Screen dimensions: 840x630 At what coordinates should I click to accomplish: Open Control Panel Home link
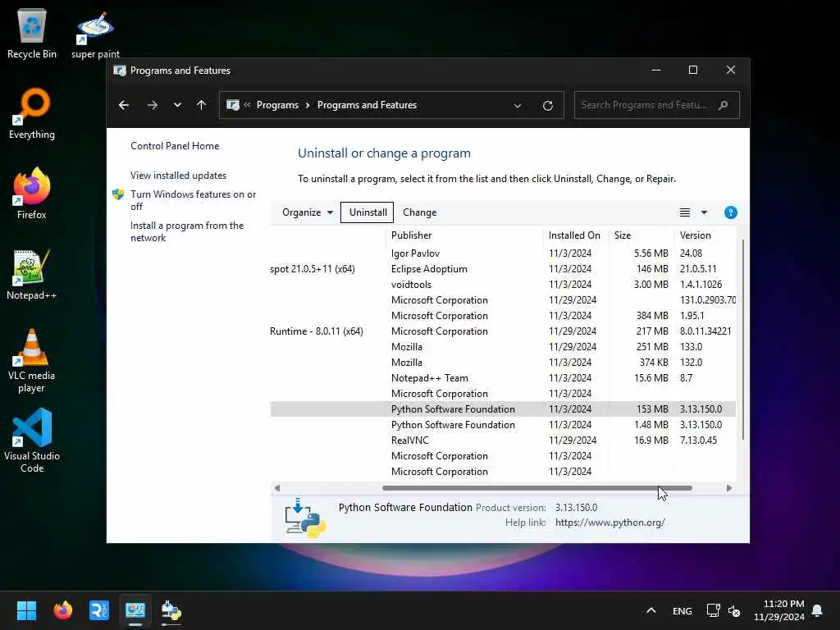click(175, 146)
